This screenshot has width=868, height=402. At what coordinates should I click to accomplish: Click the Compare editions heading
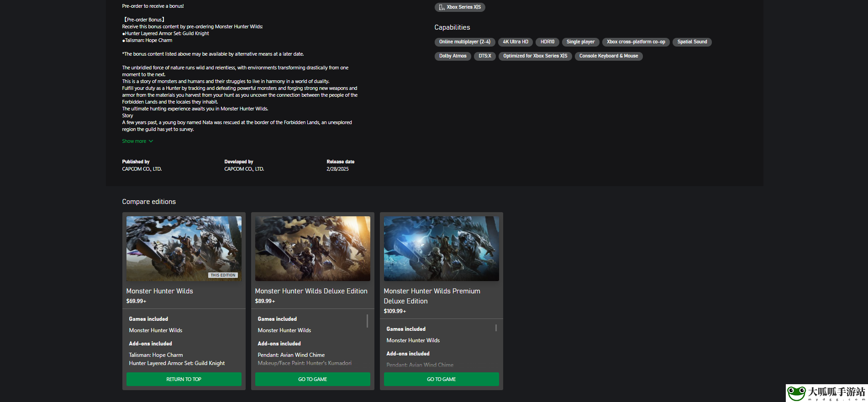[149, 202]
